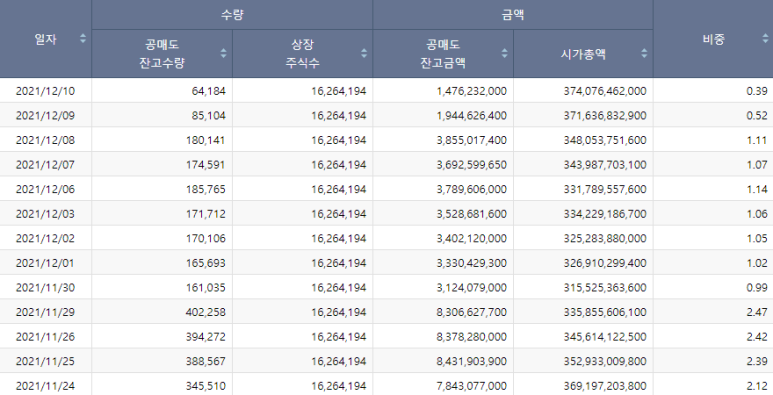Click short balance amount 1,944,626,400
The image size is (773, 395).
(x=472, y=115)
